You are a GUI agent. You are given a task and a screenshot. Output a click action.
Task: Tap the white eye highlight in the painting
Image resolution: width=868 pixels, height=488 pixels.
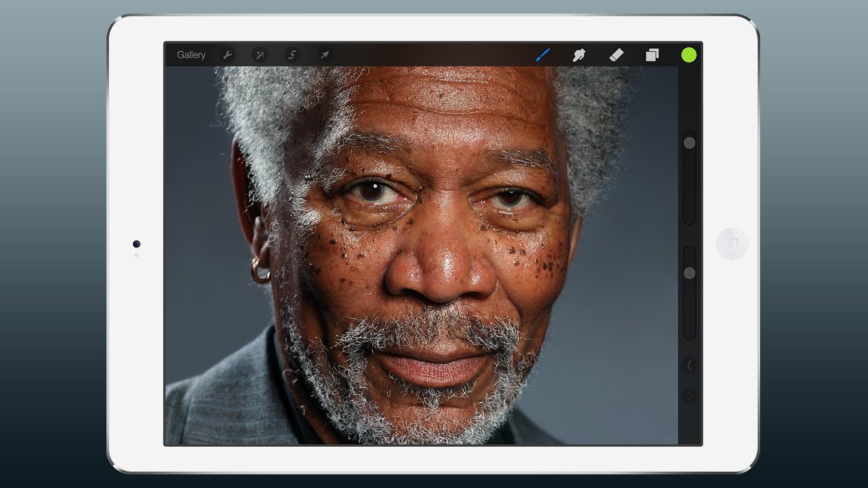tap(375, 184)
